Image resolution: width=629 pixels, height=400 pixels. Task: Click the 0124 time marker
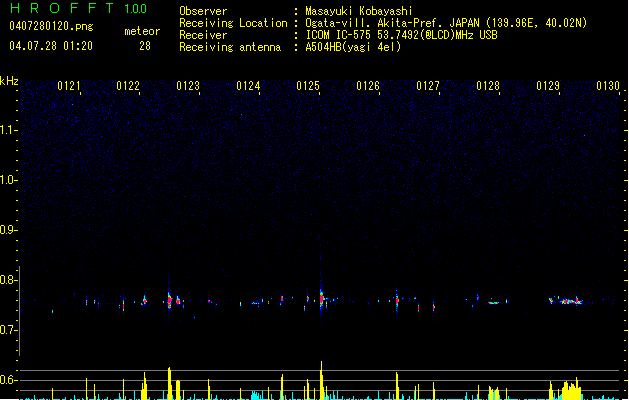point(248,86)
